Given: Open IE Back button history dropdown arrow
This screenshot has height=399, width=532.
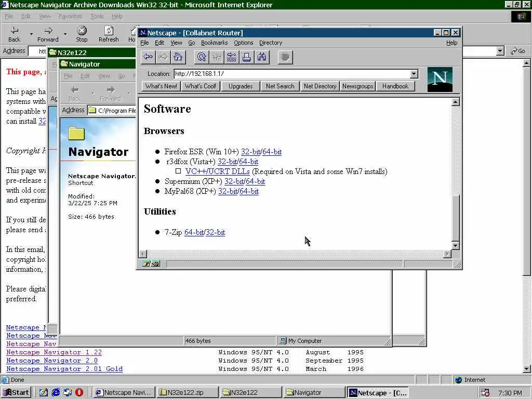Looking at the screenshot, I should point(31,34).
